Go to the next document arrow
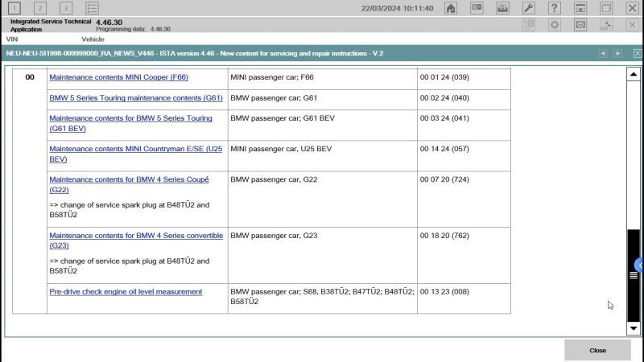The height and width of the screenshot is (362, 644). [x=617, y=53]
